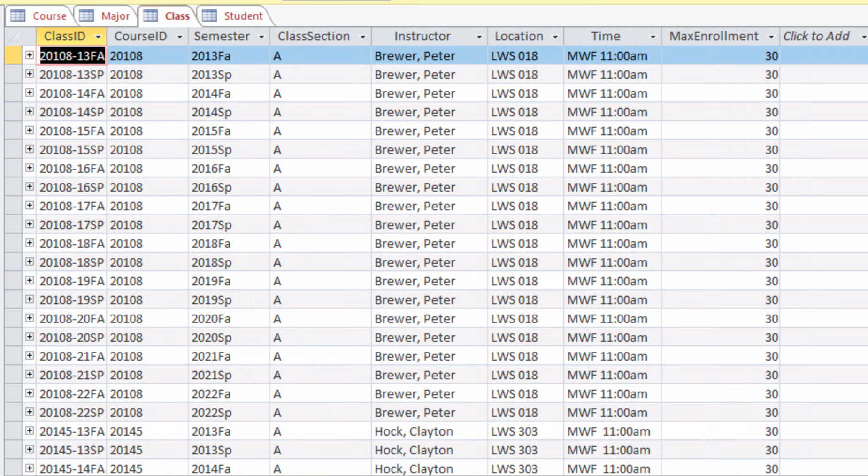Expand subdatasheet for row 20108-18SP

30,262
